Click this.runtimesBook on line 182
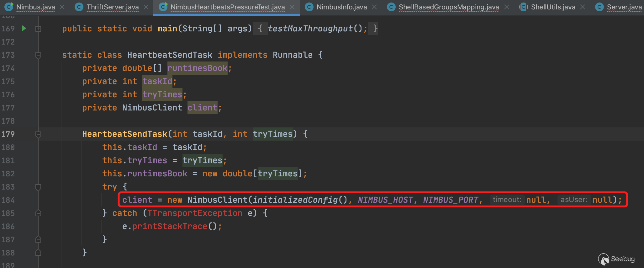Image resolution: width=644 pixels, height=268 pixels. (145, 174)
